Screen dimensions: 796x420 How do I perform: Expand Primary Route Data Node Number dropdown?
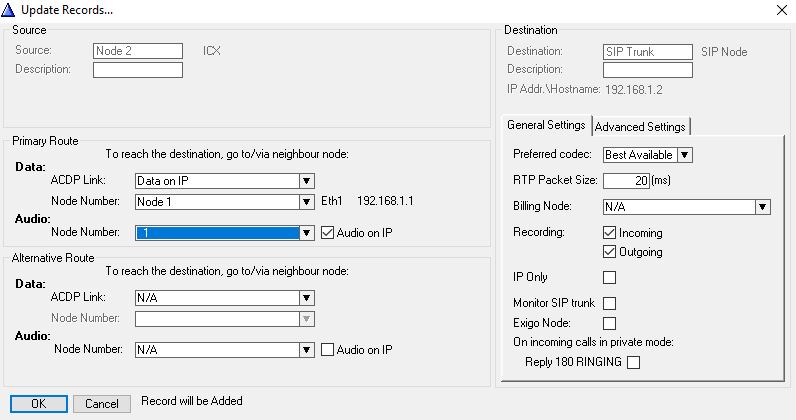pyautogui.click(x=306, y=202)
